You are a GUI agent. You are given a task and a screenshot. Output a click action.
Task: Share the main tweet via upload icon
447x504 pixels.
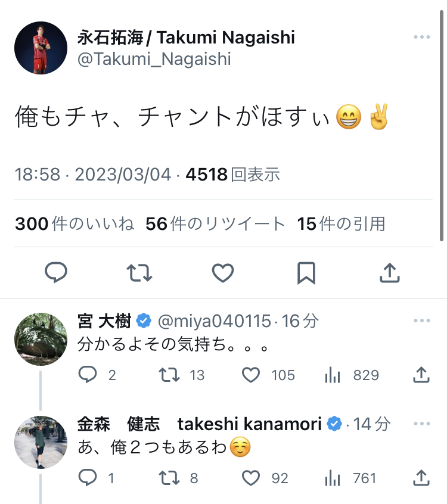point(389,273)
